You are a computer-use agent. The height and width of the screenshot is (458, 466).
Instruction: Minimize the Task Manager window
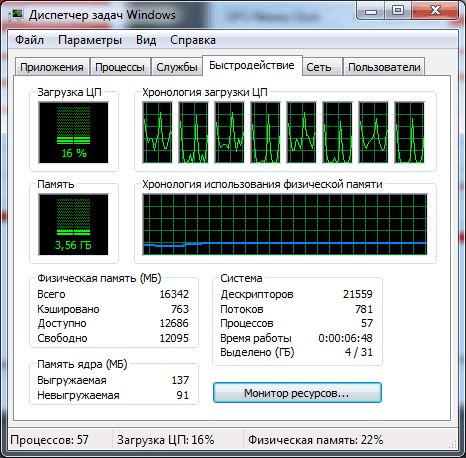tap(371, 11)
